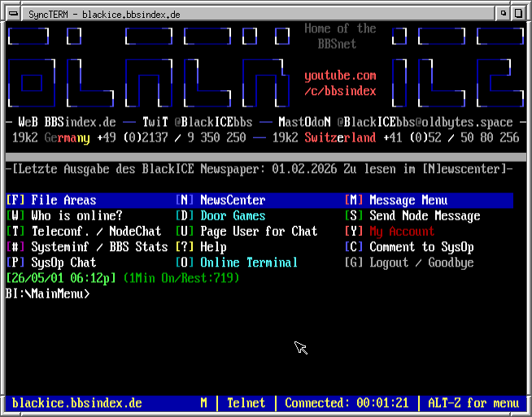Viewport: 532px width, 417px height.
Task: Click the youtube.com /c/bbsindex link text
Action: tap(340, 83)
